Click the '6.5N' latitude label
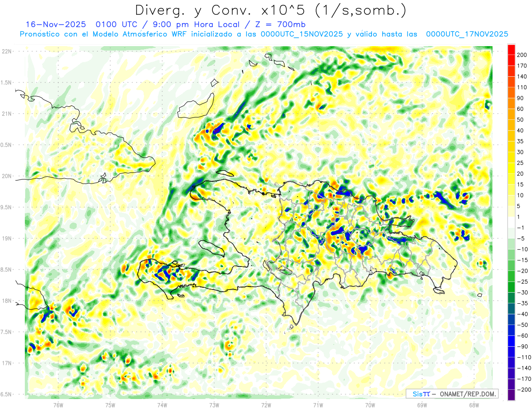This screenshot has width=532, height=411. click(x=6, y=394)
